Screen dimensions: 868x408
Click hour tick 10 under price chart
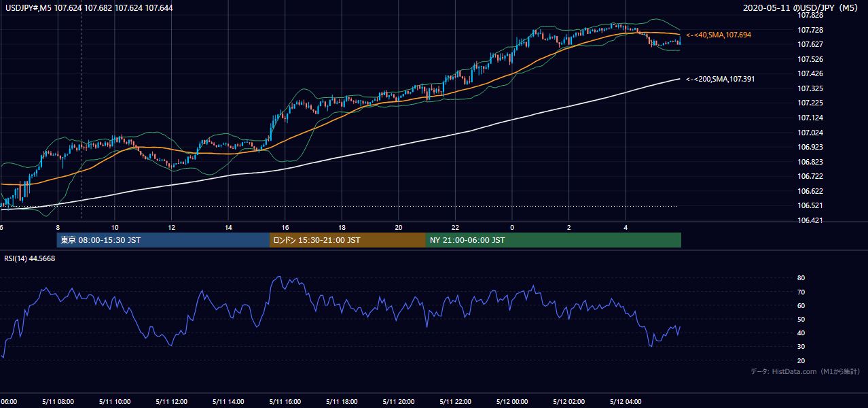[115, 228]
